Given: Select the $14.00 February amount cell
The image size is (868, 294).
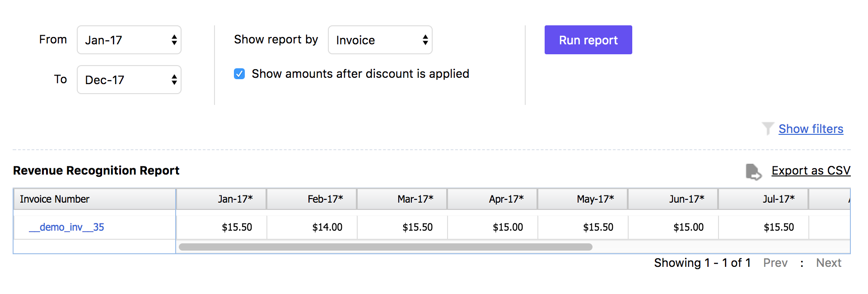Looking at the screenshot, I should point(327,227).
